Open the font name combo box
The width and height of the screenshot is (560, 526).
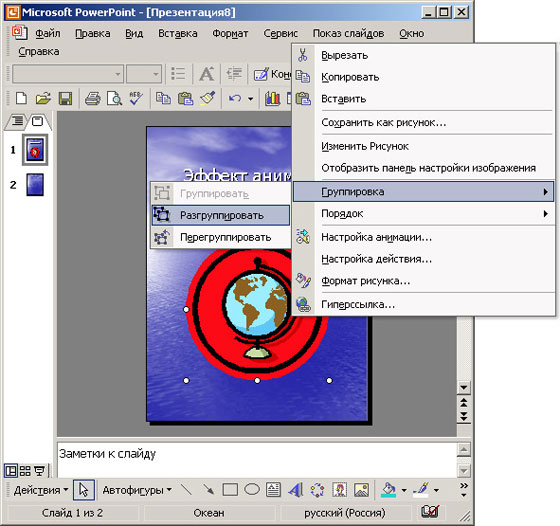point(68,74)
